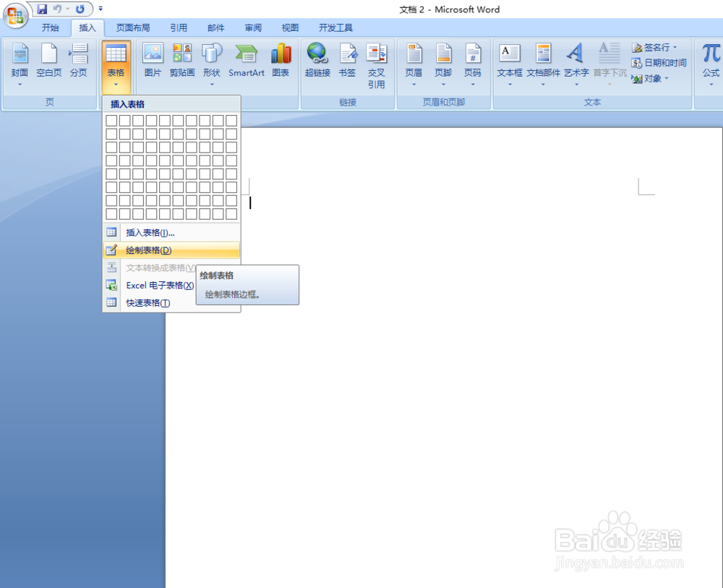
Task: Expand the 签名行 dropdown arrow
Action: [x=675, y=48]
